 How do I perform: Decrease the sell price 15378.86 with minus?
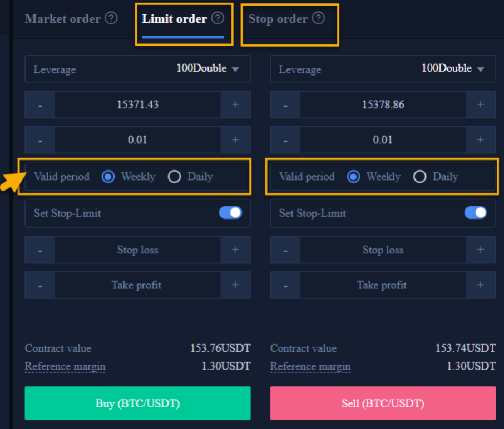point(285,104)
